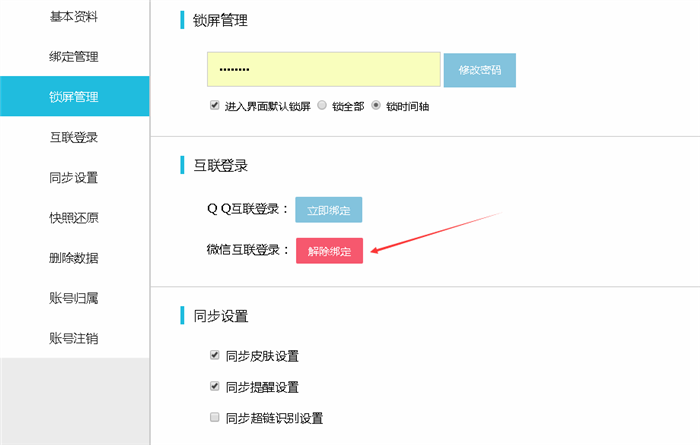This screenshot has height=445, width=700.
Task: Open 基本资料 in the sidebar
Action: pos(74,17)
